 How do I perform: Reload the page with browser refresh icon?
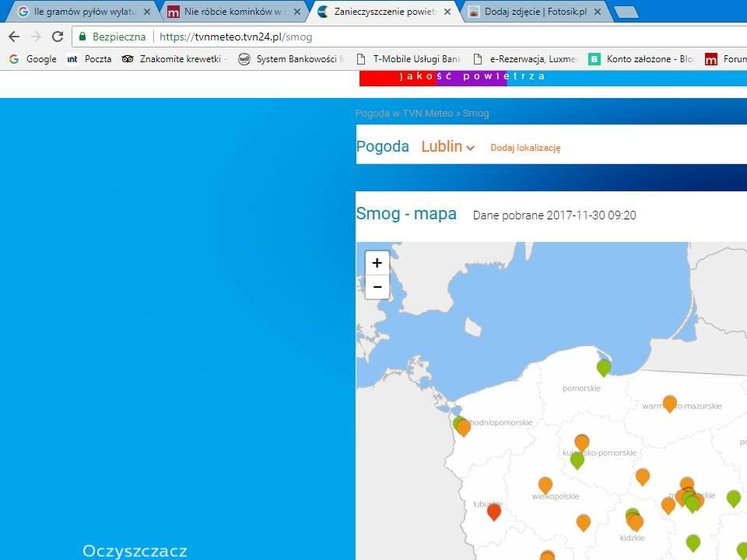[58, 37]
